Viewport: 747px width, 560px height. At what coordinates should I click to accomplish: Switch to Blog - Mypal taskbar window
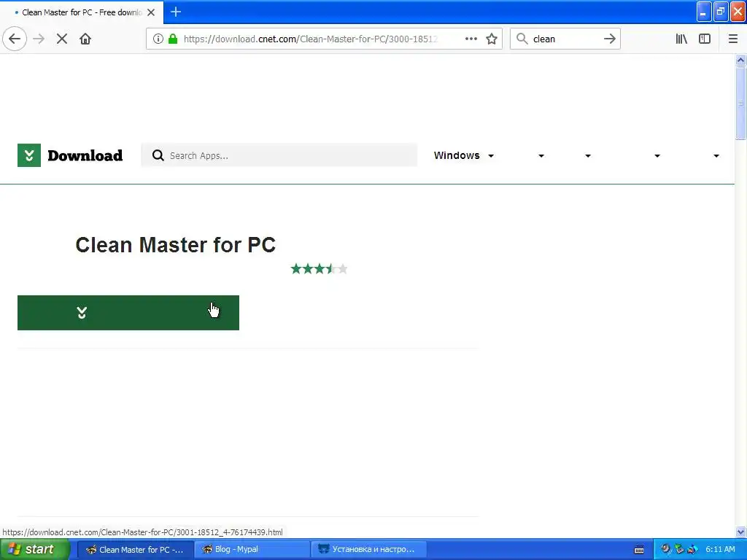click(252, 549)
